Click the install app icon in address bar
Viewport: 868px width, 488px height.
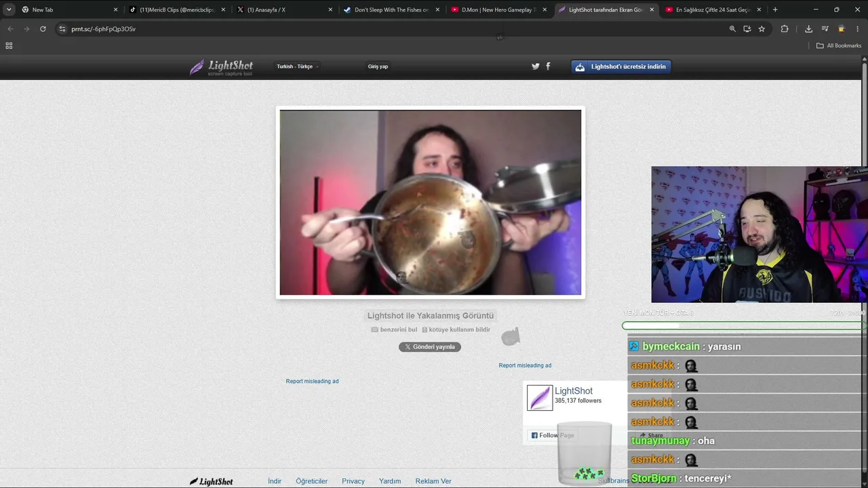click(x=747, y=29)
